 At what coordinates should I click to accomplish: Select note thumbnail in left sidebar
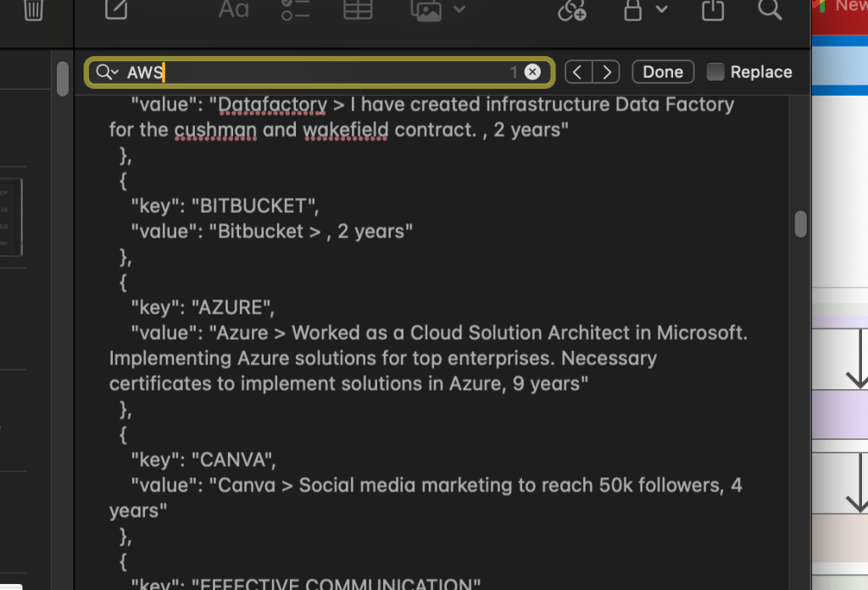(10, 217)
